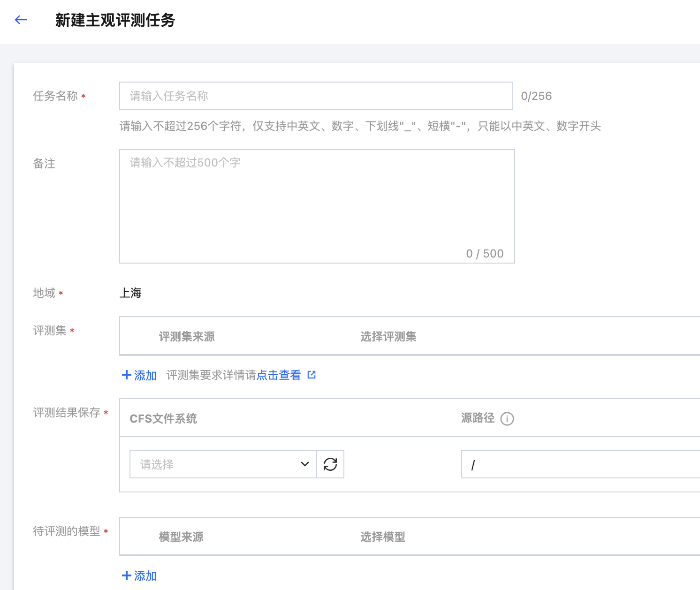
Task: Click the 选择模型 column header
Action: coord(382,537)
